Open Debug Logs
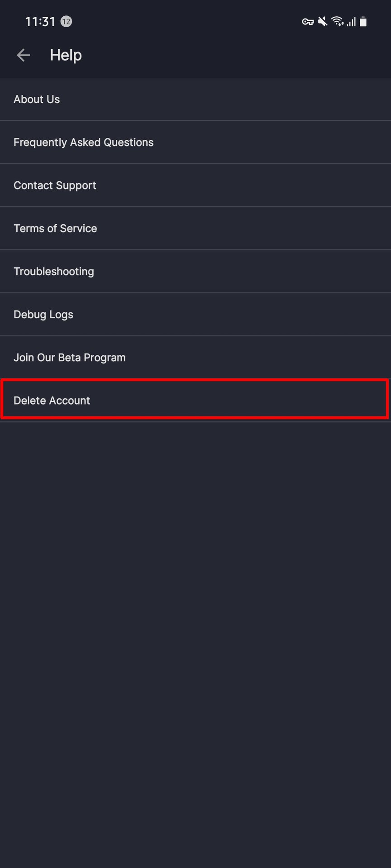391x868 pixels. [43, 314]
